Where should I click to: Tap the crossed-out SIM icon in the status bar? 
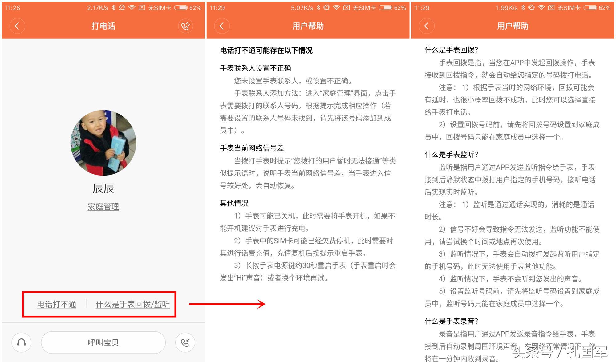pos(142,7)
